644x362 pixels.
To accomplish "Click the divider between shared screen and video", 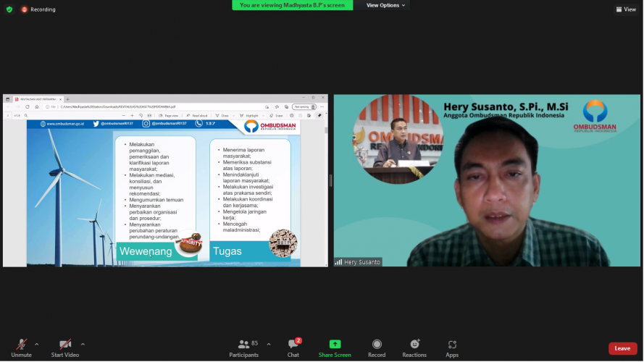I will (331, 180).
